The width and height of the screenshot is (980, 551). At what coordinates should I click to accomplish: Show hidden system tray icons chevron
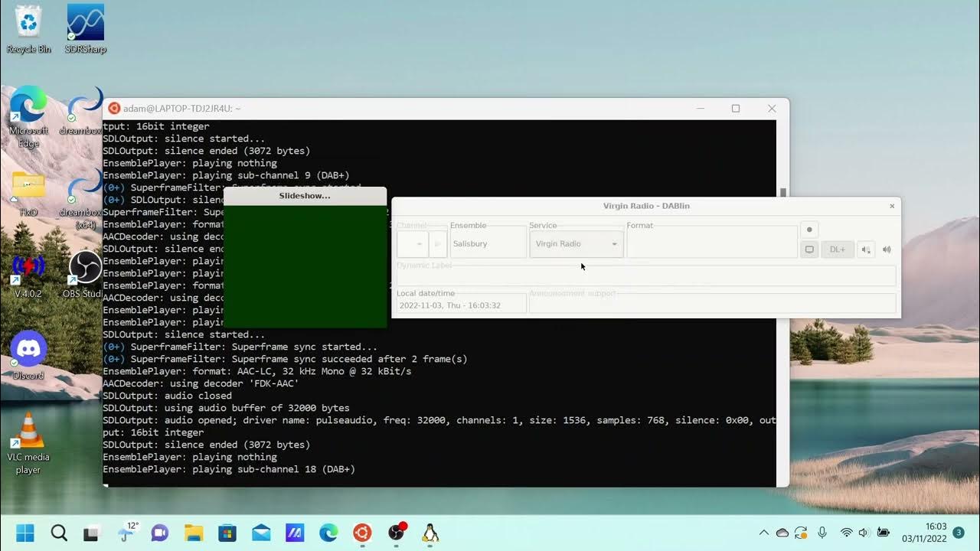(x=763, y=533)
